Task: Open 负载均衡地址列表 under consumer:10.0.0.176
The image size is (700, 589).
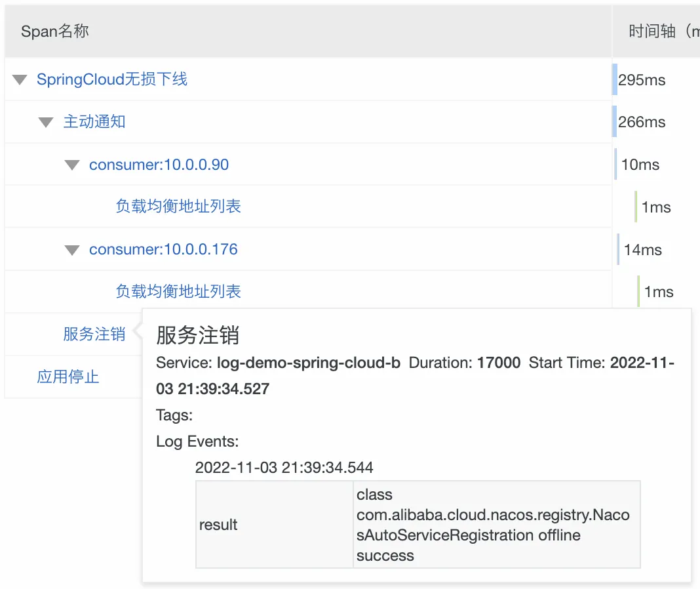Action: (x=178, y=291)
